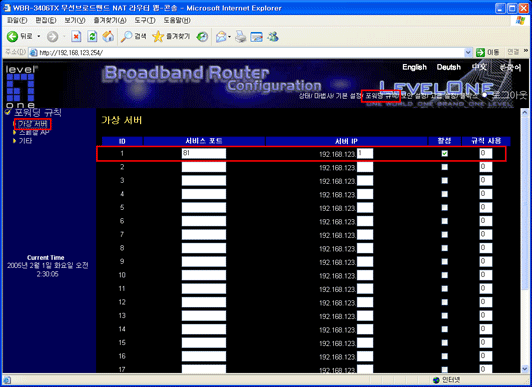Click the status bar page icon at left

tap(7, 380)
